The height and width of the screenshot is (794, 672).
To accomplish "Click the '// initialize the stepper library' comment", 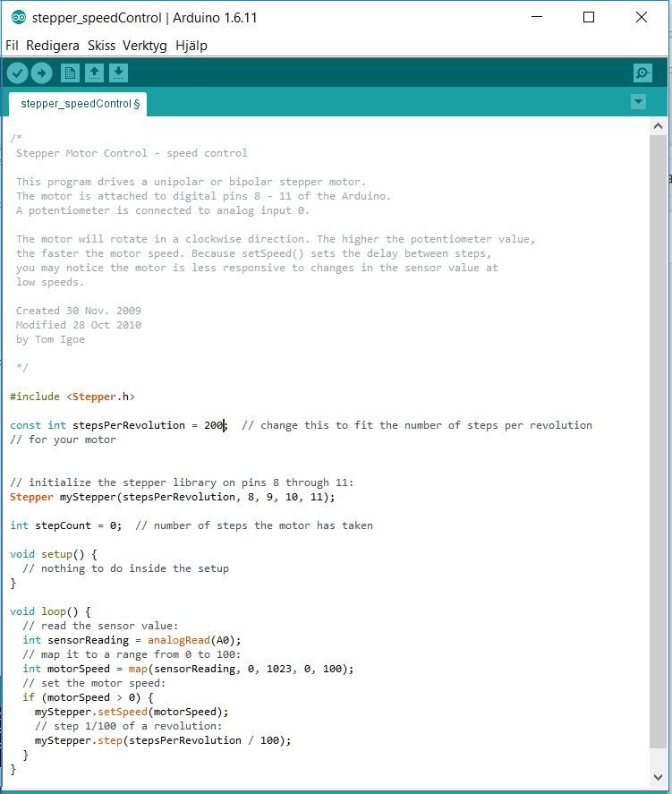I will [182, 482].
